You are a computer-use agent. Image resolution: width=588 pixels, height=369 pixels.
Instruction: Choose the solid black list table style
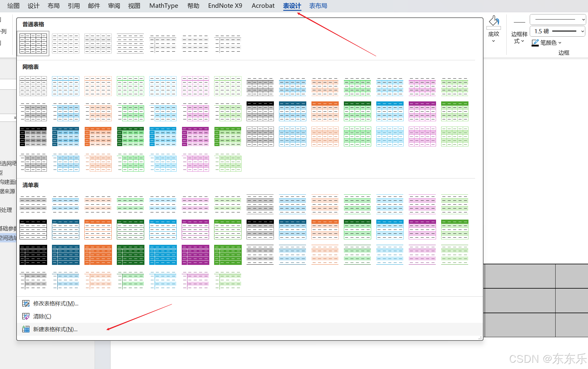[33, 255]
